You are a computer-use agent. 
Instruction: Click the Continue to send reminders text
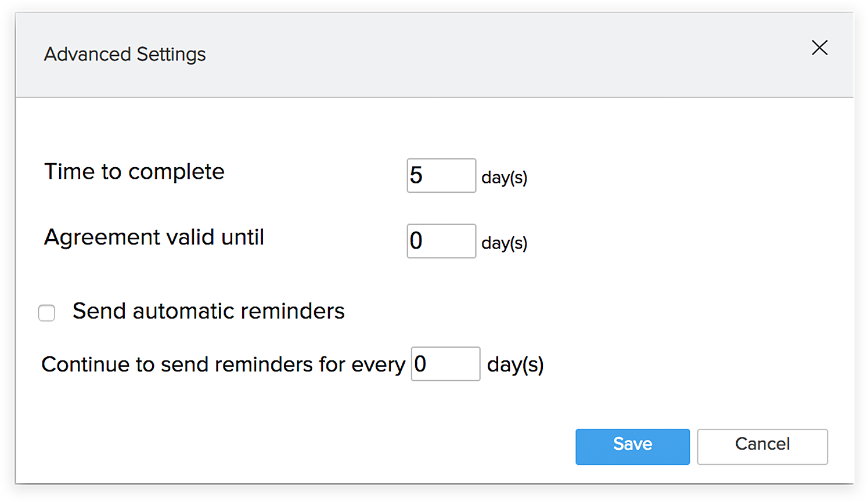[x=223, y=364]
